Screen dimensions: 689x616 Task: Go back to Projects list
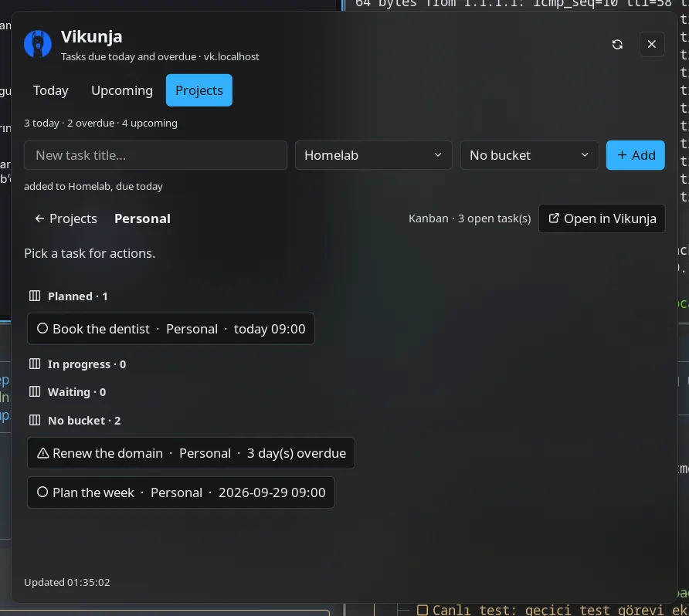[66, 218]
